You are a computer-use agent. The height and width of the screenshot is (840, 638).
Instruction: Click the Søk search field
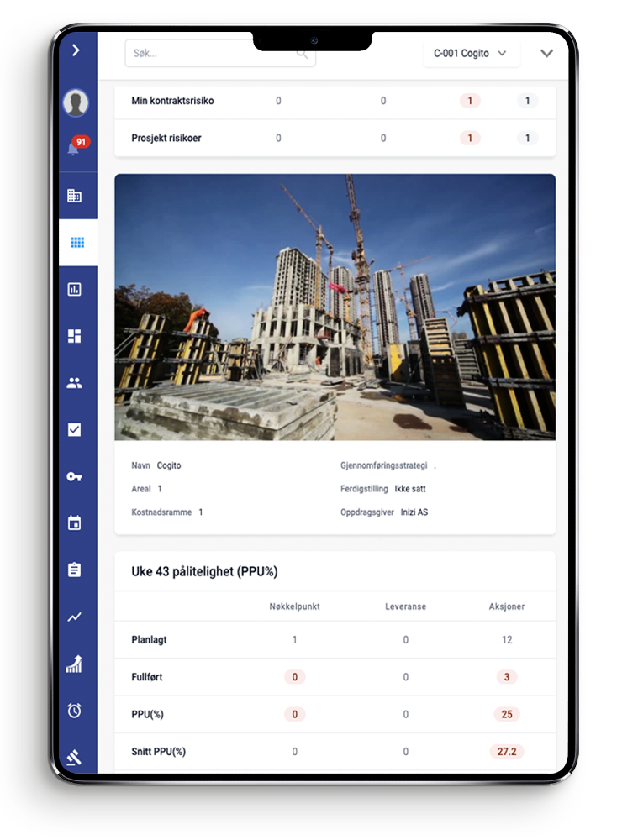(220, 53)
